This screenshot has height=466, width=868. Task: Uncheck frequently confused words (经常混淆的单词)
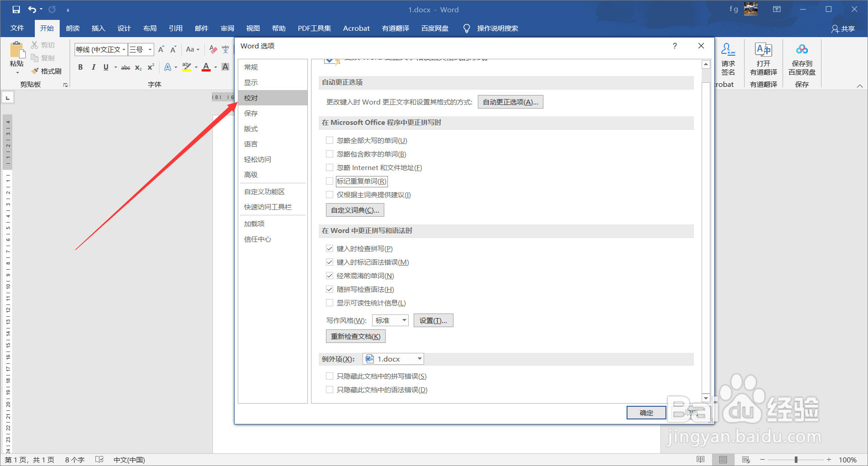[330, 276]
